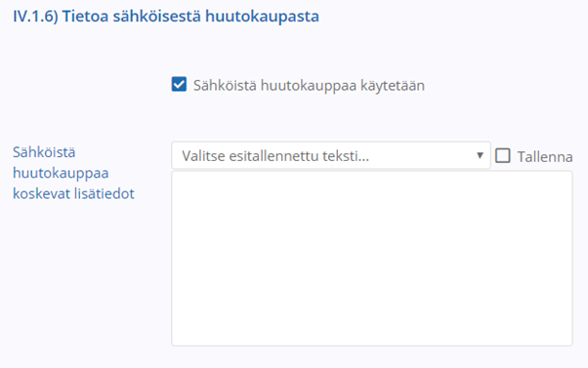Enable saving text via Tallenna box
The image size is (588, 368).
502,155
